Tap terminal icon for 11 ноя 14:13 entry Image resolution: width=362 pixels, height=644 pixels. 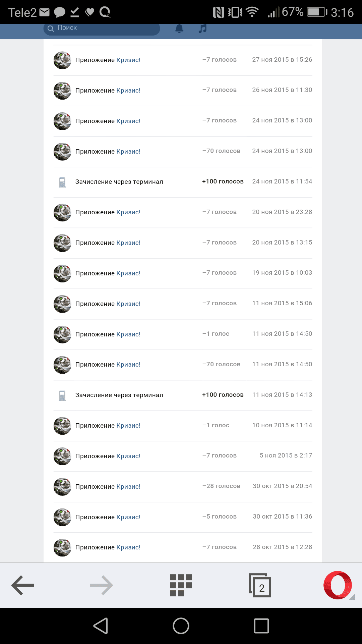coord(62,395)
